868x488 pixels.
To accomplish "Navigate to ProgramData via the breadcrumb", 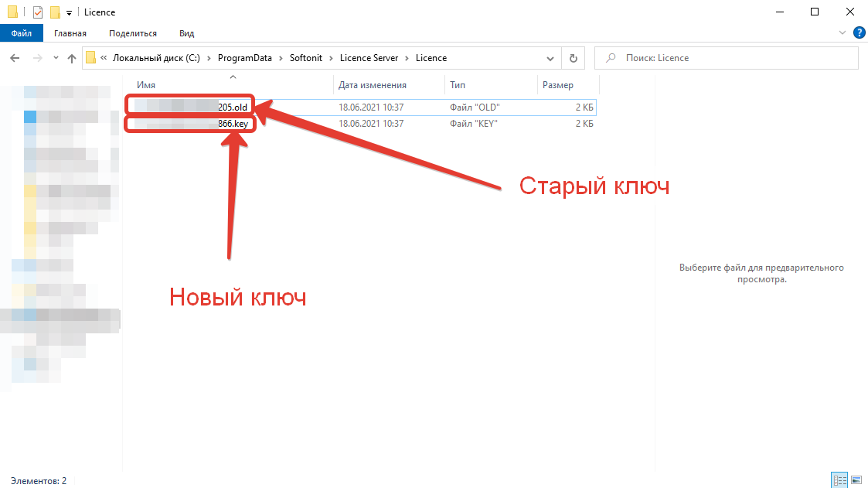I will click(245, 58).
